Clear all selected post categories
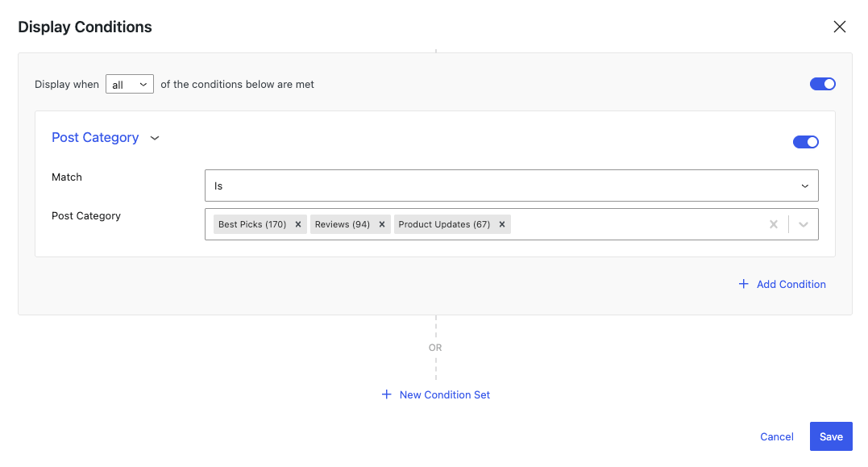The height and width of the screenshot is (467, 868). coord(774,224)
